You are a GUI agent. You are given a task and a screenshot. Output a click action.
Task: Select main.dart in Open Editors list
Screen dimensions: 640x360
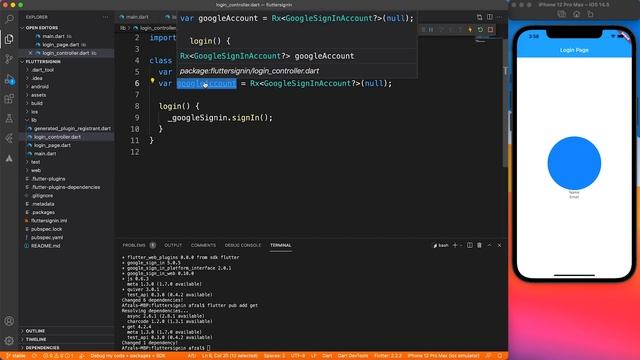[53, 36]
